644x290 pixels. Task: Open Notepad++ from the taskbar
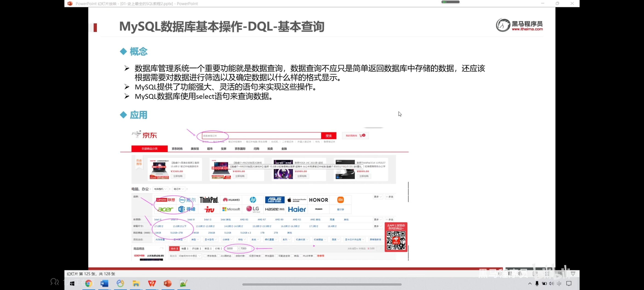(184, 284)
